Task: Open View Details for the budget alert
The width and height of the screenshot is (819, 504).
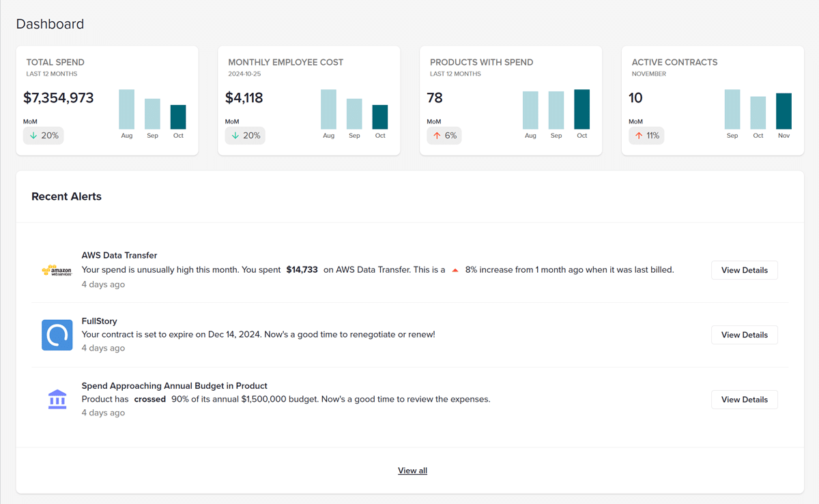Action: [x=744, y=399]
